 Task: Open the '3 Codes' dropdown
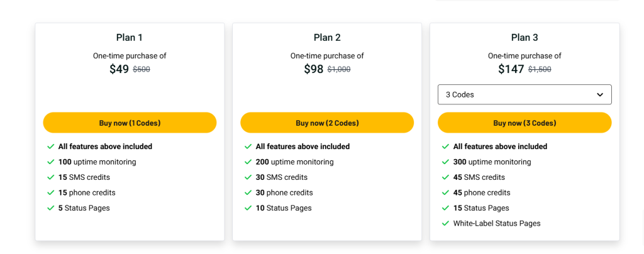pos(524,94)
